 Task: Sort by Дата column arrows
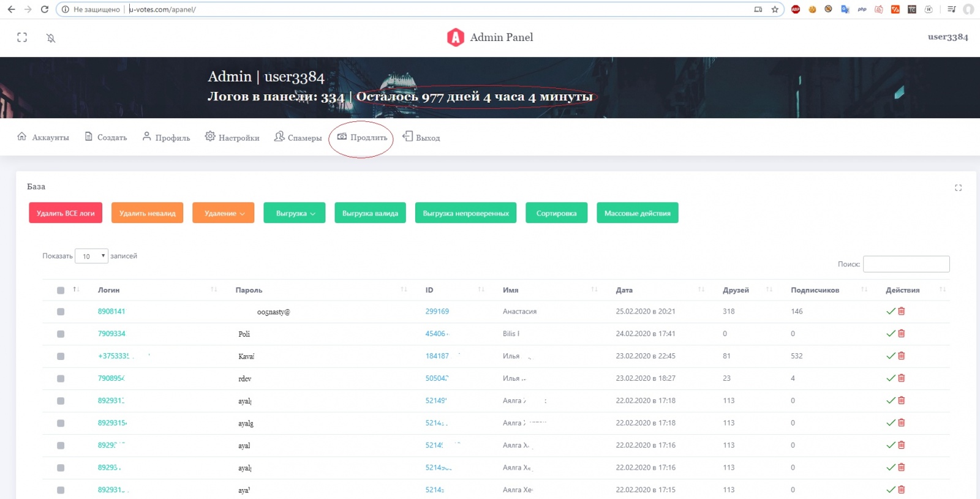point(701,290)
